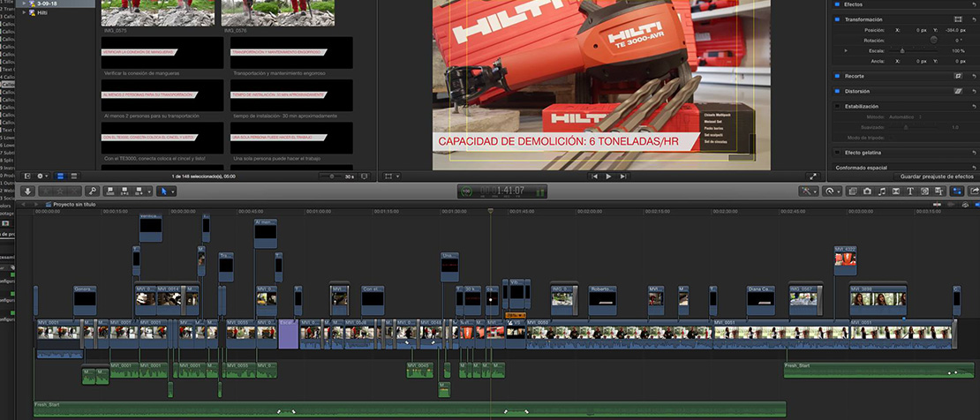Reject selection with the X rating button
980x420 pixels.
tap(74, 191)
